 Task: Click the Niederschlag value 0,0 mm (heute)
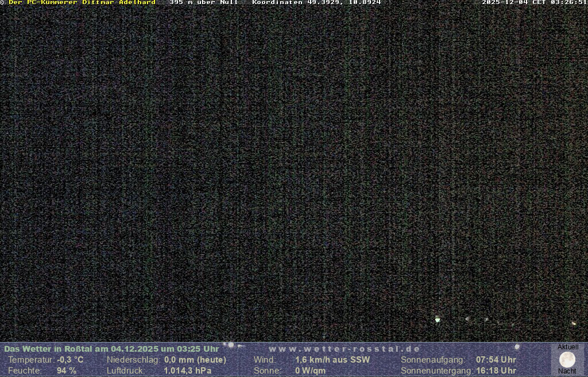[195, 360]
